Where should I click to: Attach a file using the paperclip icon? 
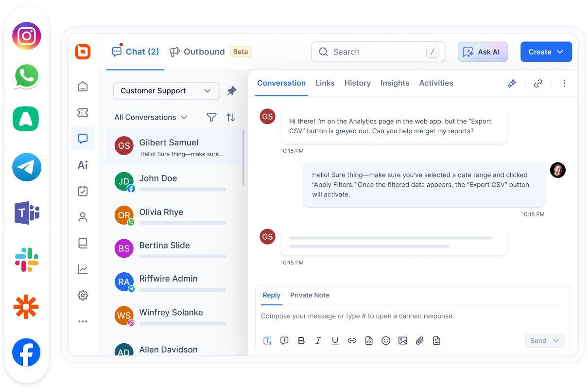click(x=420, y=341)
